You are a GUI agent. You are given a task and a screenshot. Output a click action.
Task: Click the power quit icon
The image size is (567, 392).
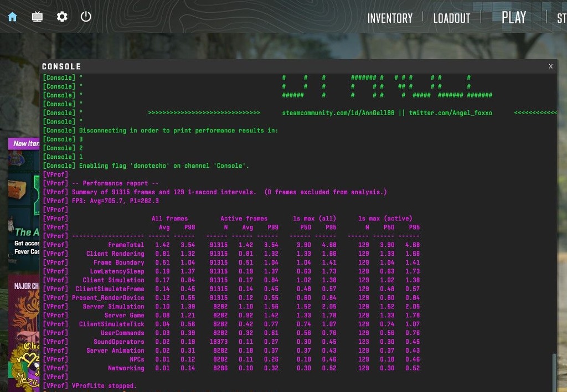(86, 17)
